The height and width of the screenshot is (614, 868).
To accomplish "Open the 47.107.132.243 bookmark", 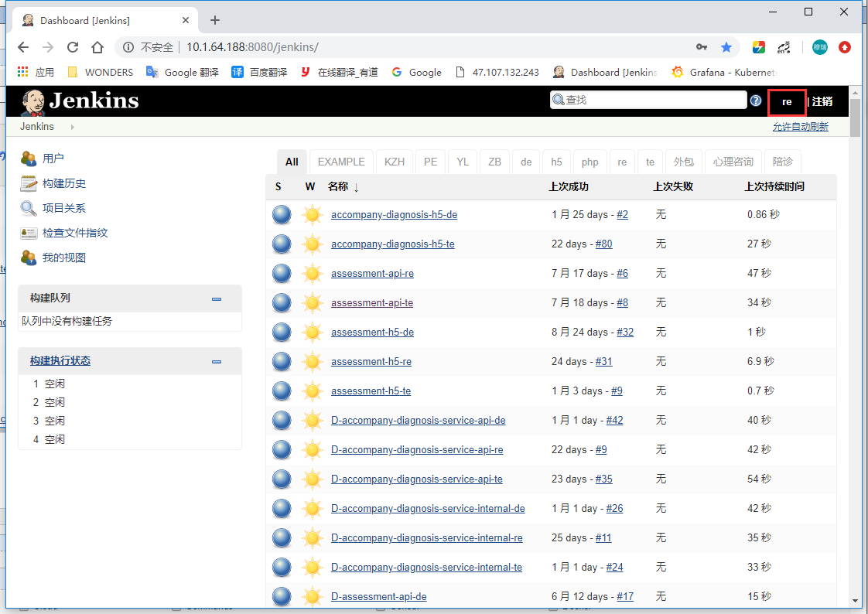I will (x=497, y=72).
